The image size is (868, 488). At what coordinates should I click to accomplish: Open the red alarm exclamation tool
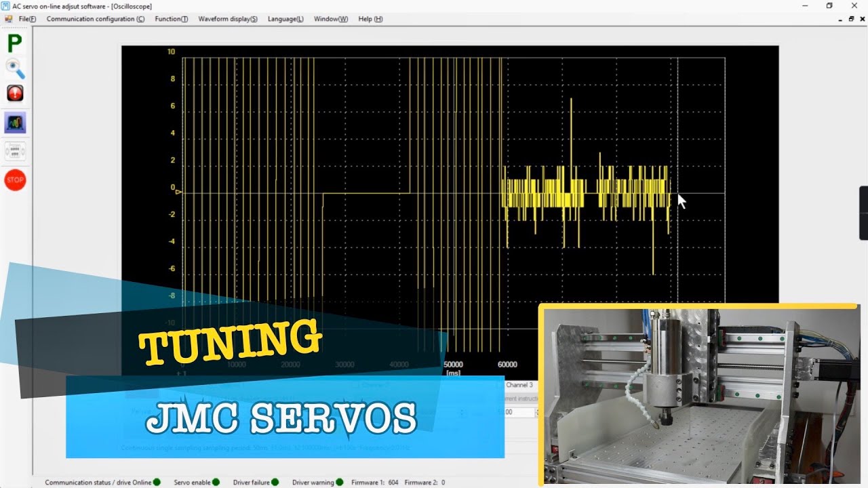[x=15, y=93]
